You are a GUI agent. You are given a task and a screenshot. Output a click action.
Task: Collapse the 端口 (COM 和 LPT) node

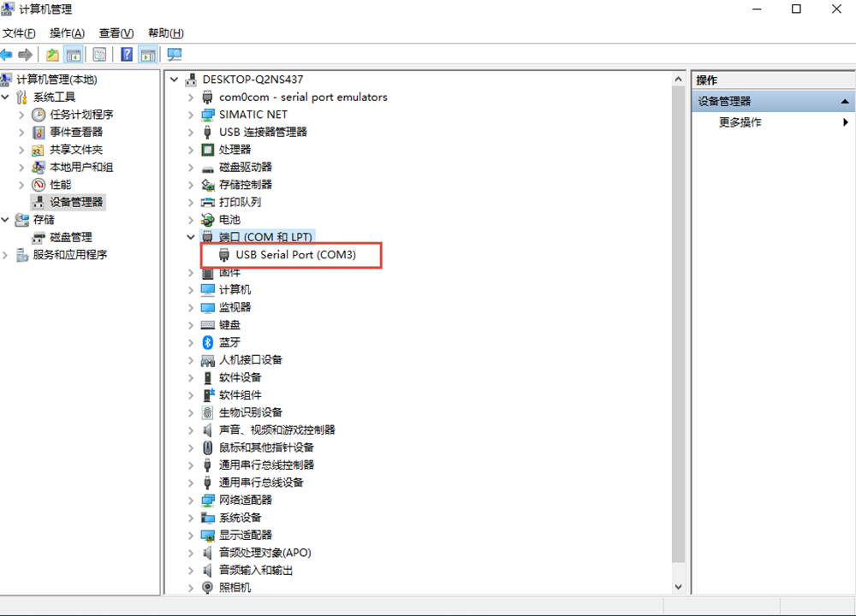pos(191,237)
